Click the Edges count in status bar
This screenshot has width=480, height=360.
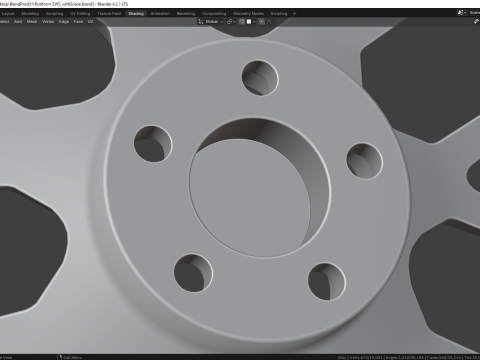point(405,357)
